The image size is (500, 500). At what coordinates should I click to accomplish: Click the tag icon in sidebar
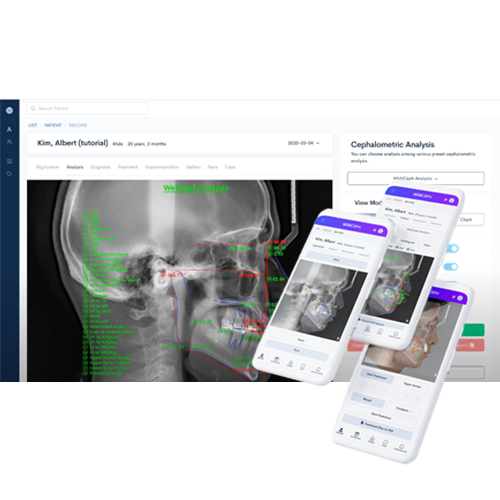(9, 174)
